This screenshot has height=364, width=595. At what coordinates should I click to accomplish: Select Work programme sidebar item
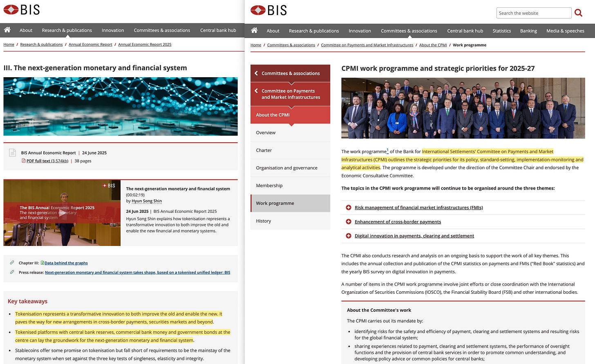[290, 203]
